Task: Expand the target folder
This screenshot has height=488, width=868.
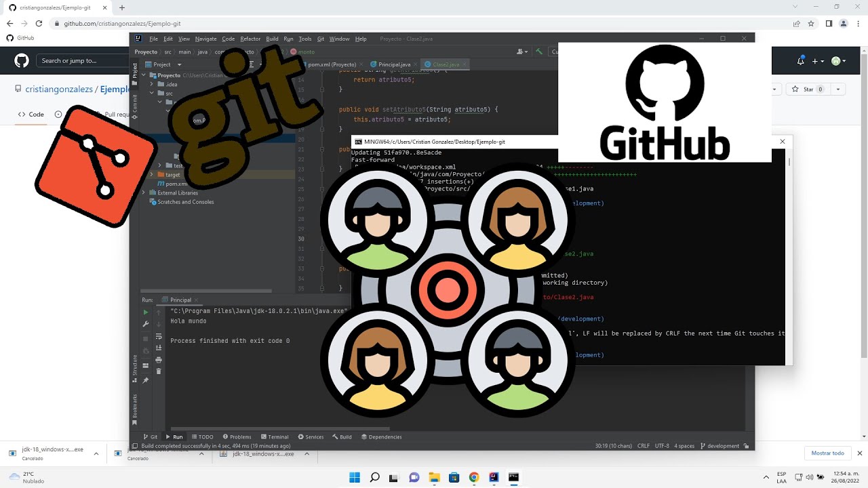Action: tap(152, 175)
